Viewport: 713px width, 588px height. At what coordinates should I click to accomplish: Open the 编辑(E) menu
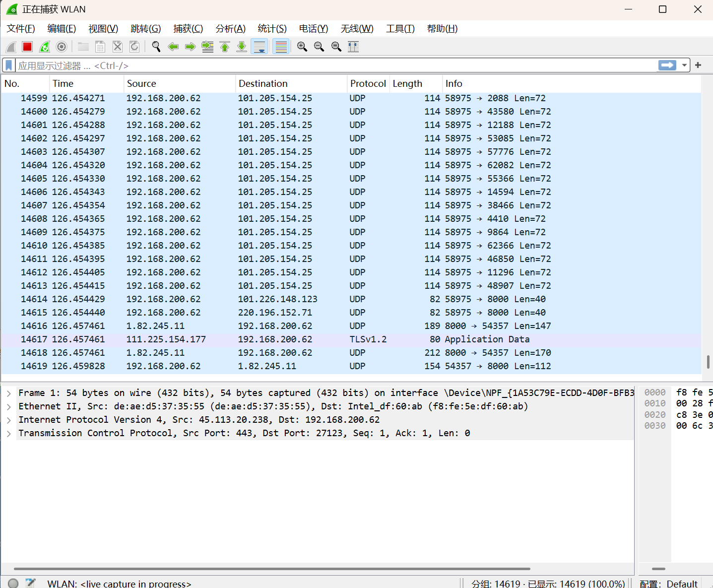(x=62, y=29)
